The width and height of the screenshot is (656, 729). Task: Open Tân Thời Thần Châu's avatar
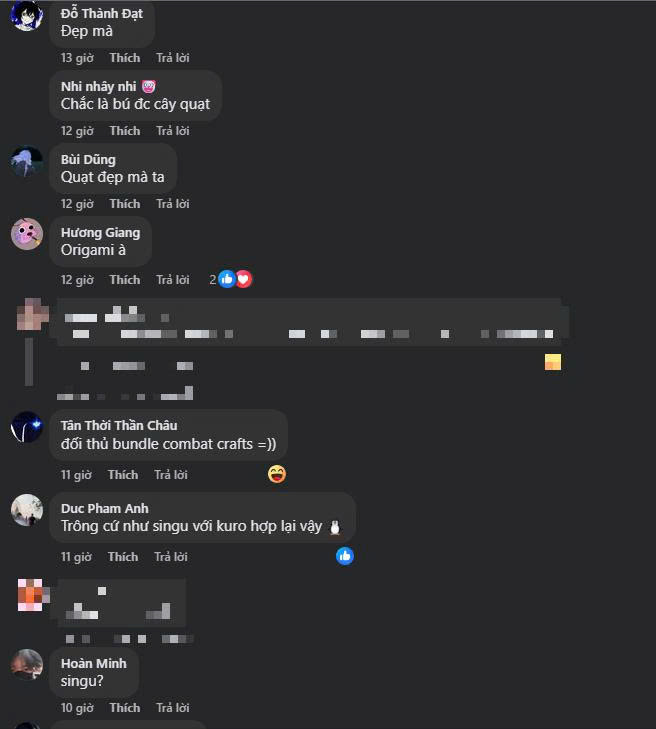pyautogui.click(x=27, y=427)
